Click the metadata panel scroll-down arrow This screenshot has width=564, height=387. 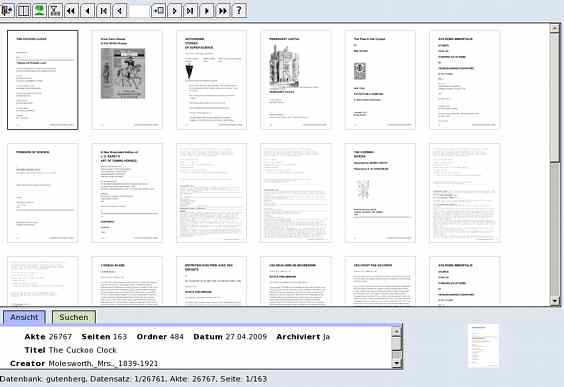point(397,363)
